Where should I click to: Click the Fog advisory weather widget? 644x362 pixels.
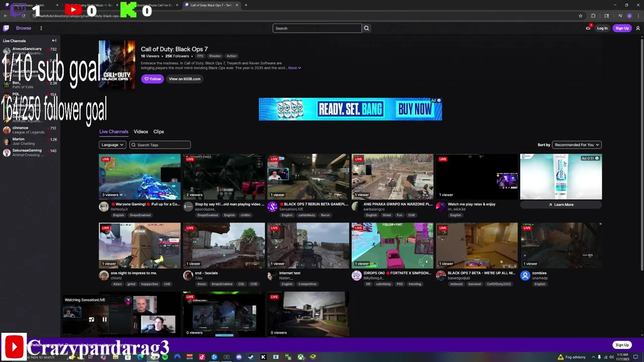coord(571,357)
